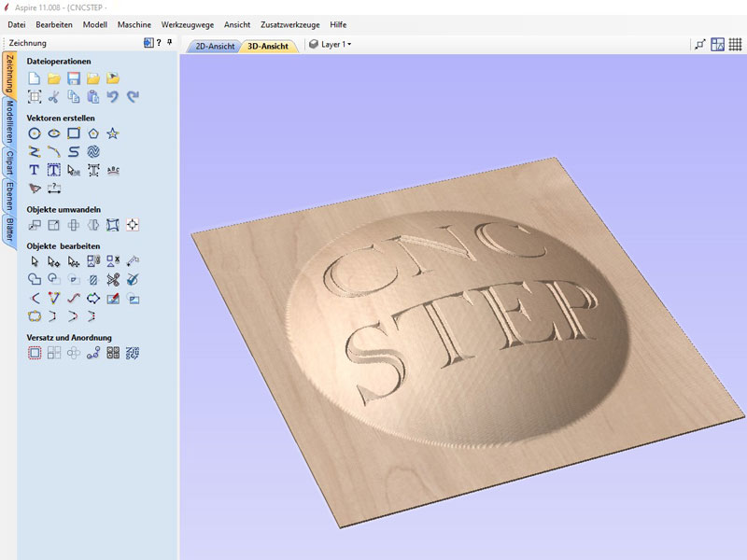
Task: Select the Draw Ellipse tool
Action: coord(54,133)
